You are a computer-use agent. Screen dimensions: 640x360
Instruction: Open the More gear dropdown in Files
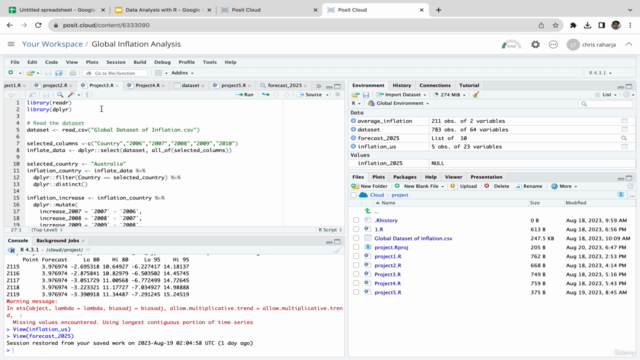564,186
